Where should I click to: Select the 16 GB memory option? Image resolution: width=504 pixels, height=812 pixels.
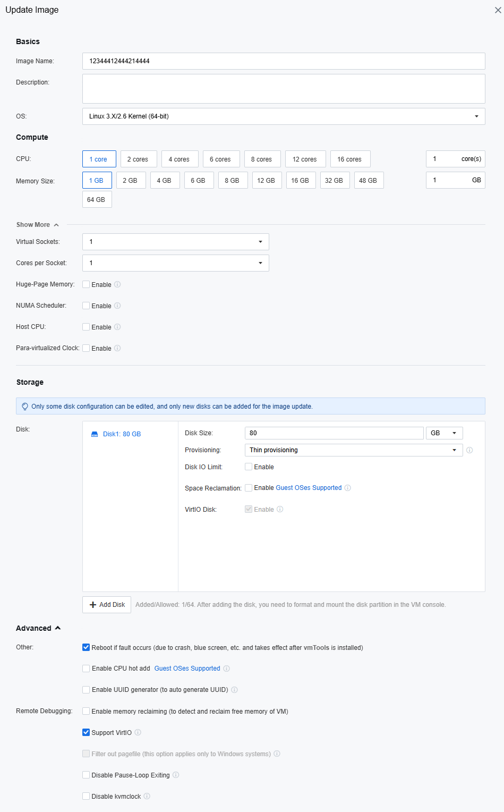pyautogui.click(x=300, y=180)
